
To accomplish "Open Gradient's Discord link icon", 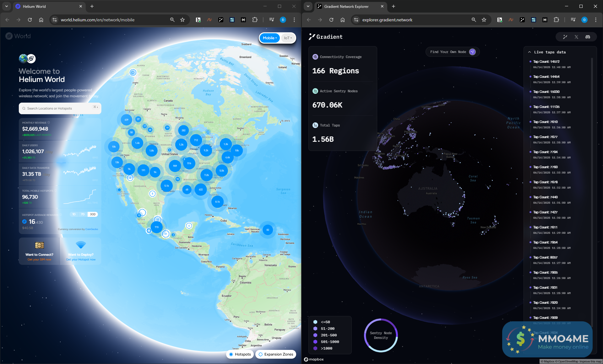I will (x=588, y=37).
